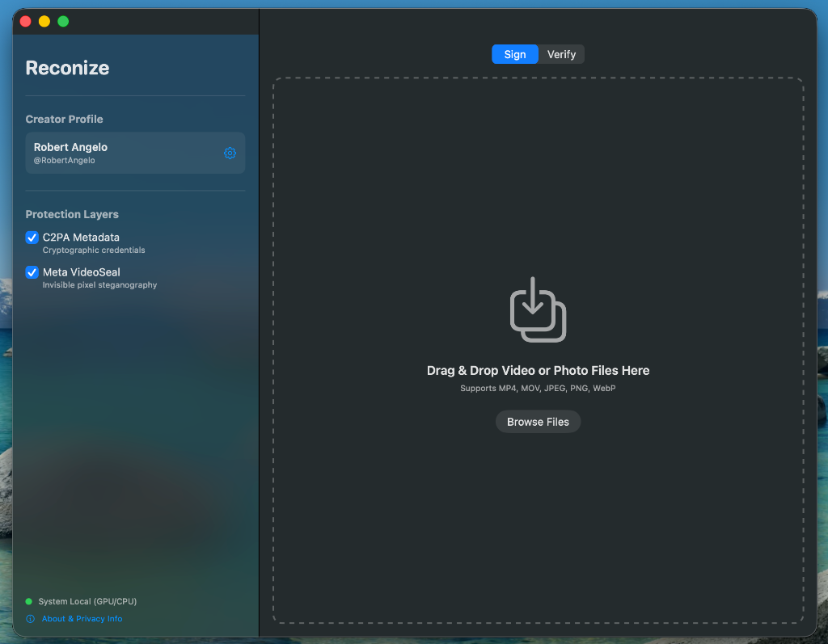Image resolution: width=828 pixels, height=644 pixels.
Task: Click the Browse Files button
Action: (538, 422)
